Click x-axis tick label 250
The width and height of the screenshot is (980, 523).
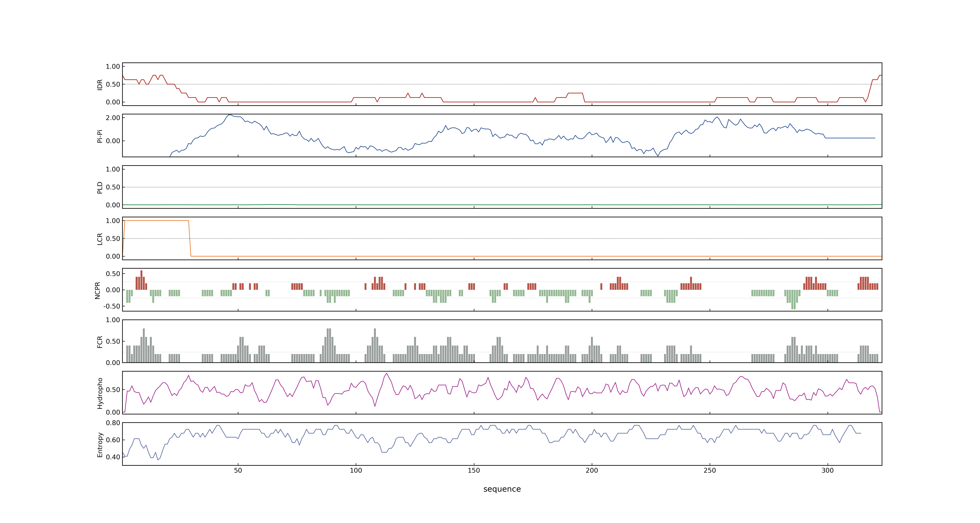[710, 470]
